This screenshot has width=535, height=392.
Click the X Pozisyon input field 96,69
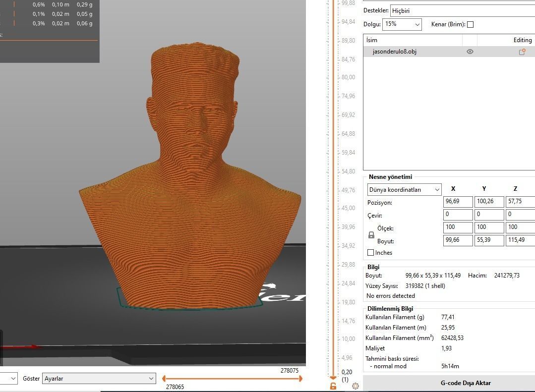tap(457, 201)
